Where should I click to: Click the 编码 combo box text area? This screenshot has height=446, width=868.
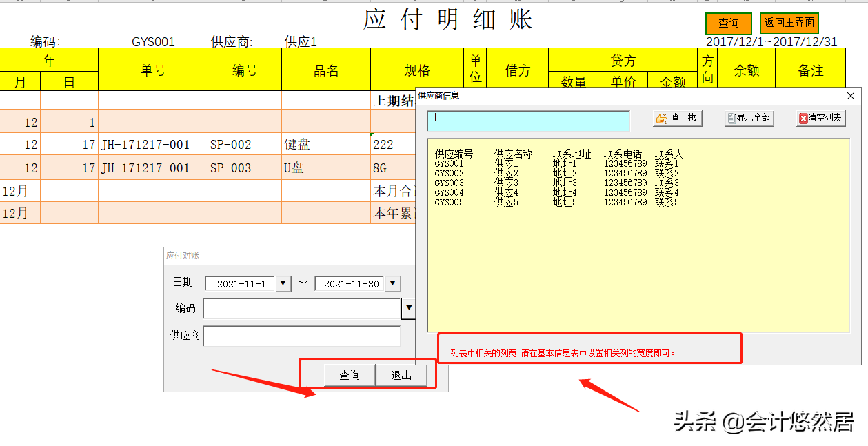point(302,308)
